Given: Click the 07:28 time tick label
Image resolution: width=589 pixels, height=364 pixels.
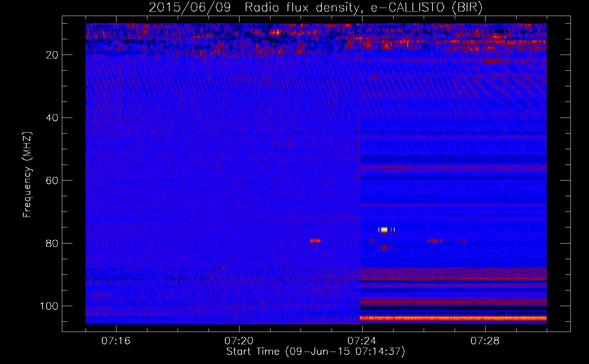Looking at the screenshot, I should pos(485,341).
